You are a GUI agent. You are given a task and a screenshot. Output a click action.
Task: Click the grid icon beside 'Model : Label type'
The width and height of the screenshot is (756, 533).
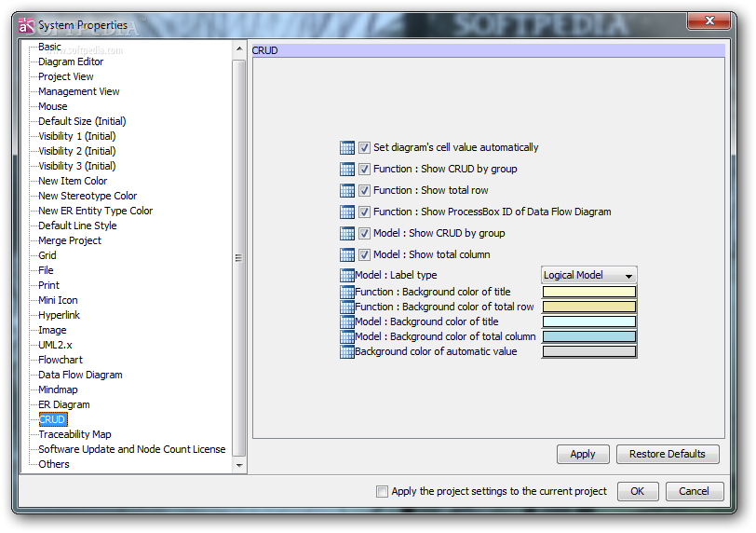click(x=346, y=276)
